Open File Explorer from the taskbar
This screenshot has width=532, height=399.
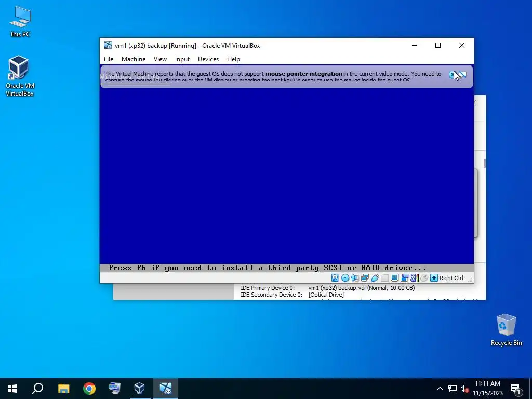(x=63, y=389)
